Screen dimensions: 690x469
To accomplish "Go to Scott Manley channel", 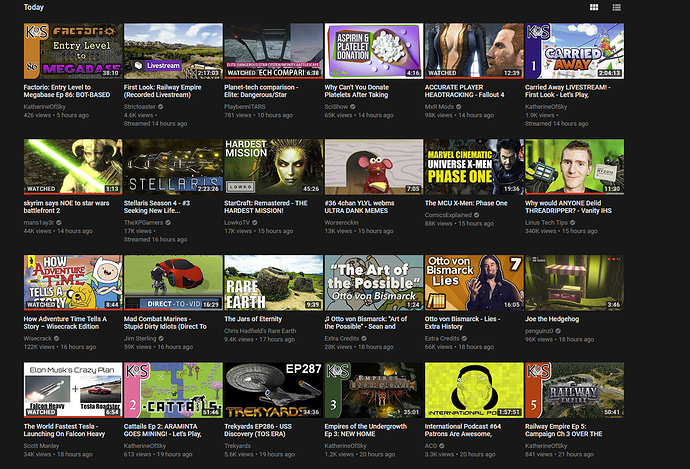I will pos(41,446).
